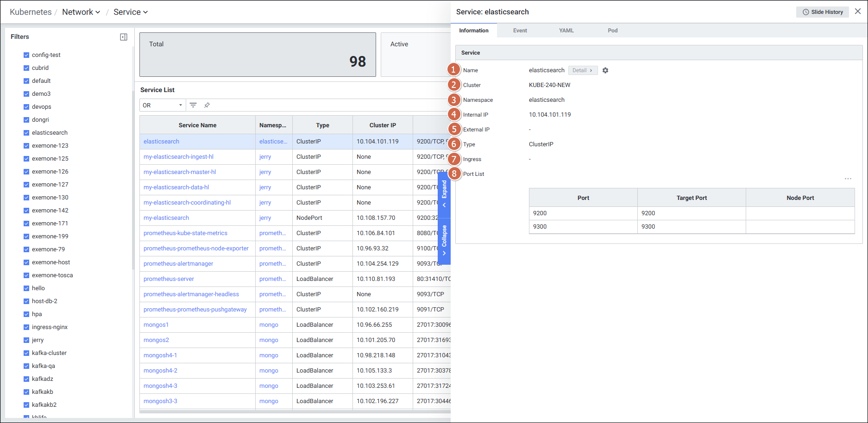This screenshot has height=423, width=868.
Task: Click the pin icon beside filter
Action: pyautogui.click(x=207, y=105)
